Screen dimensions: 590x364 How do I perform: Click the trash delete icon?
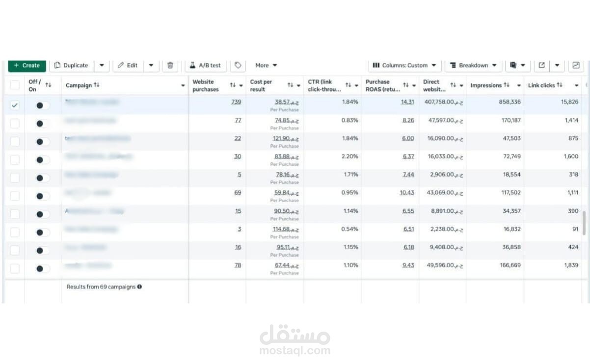click(170, 65)
